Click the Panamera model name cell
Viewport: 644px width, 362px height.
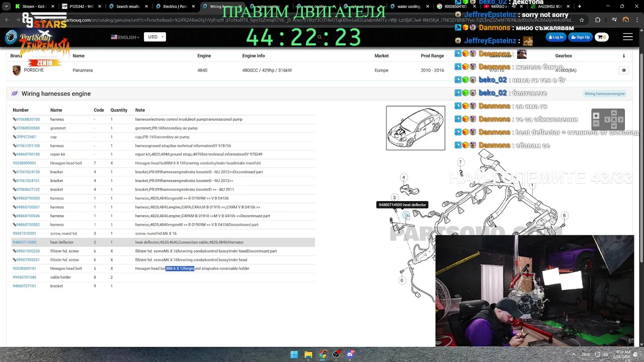coord(83,70)
